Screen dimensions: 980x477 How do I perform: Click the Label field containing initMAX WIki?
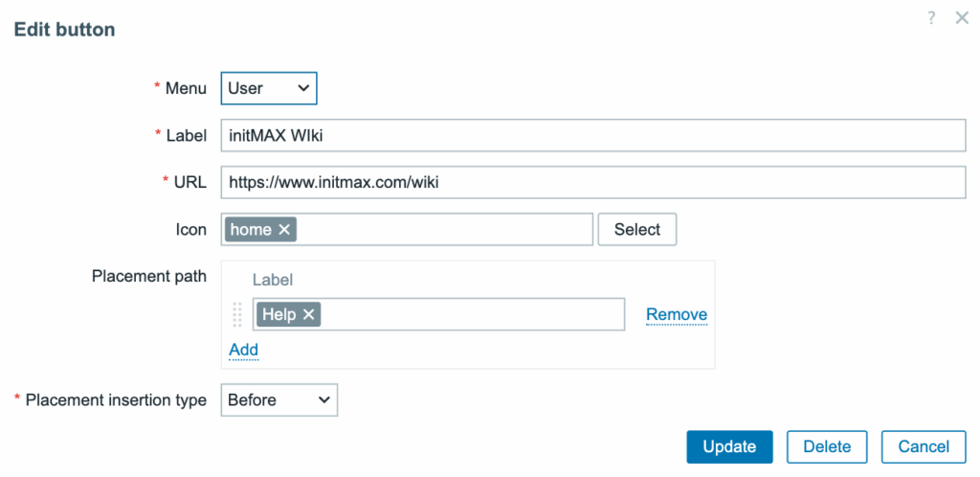pyautogui.click(x=592, y=135)
